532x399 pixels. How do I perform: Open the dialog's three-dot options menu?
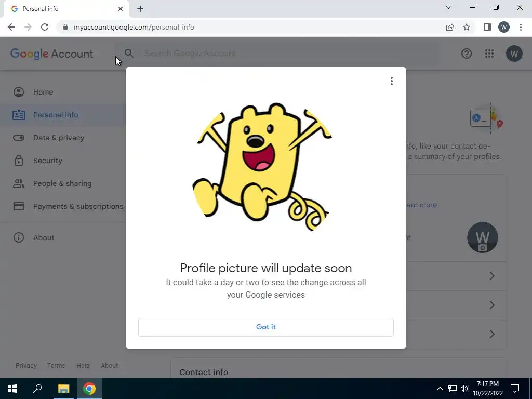tap(392, 81)
